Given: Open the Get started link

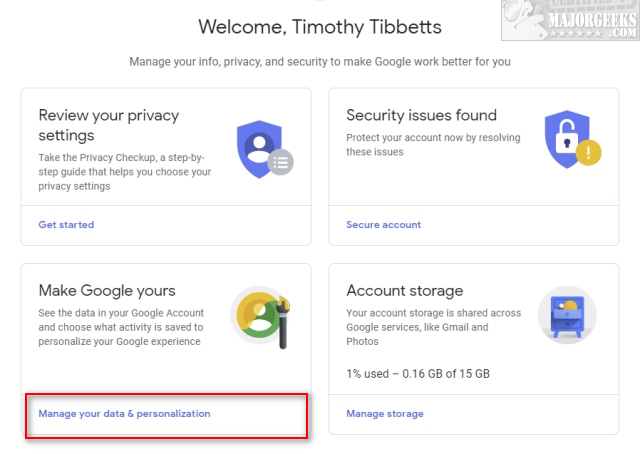Looking at the screenshot, I should point(66,225).
